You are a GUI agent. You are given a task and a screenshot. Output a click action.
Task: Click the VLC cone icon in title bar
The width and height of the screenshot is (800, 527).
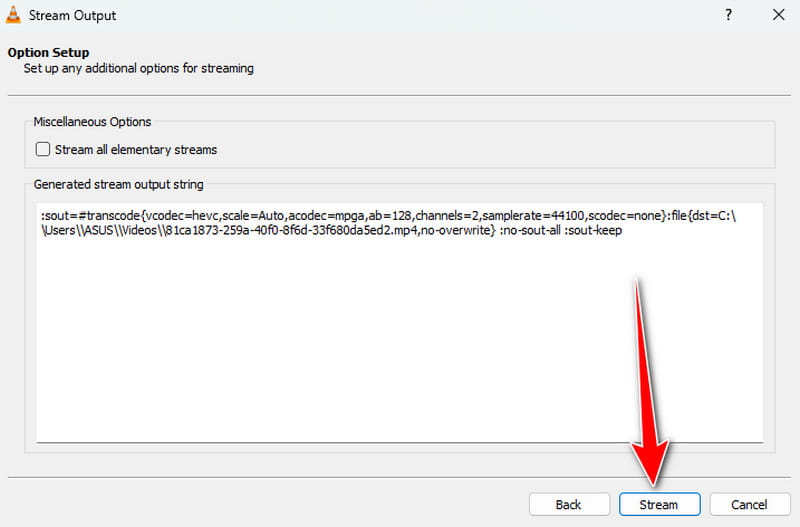pos(15,15)
